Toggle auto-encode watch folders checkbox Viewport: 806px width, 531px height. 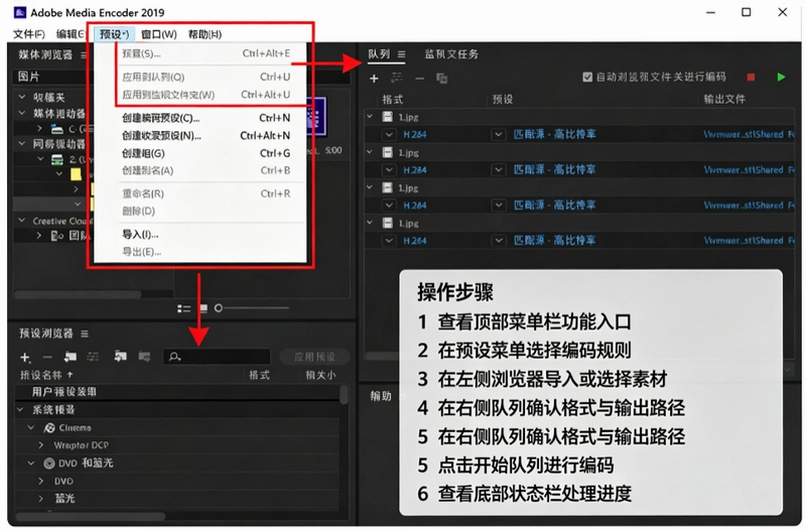587,77
